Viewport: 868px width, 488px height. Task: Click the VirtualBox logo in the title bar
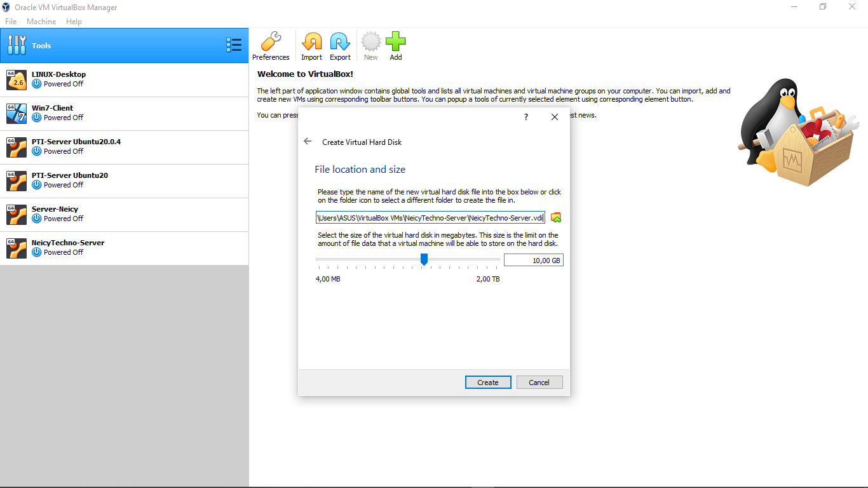pos(6,7)
